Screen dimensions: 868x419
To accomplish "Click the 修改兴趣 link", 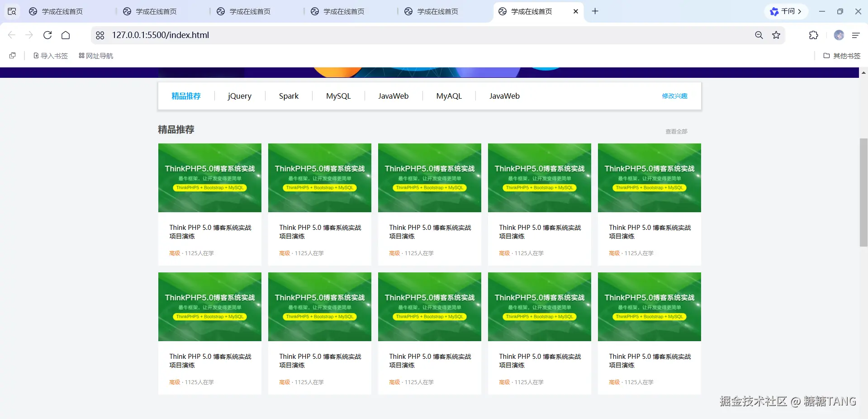I will 674,96.
